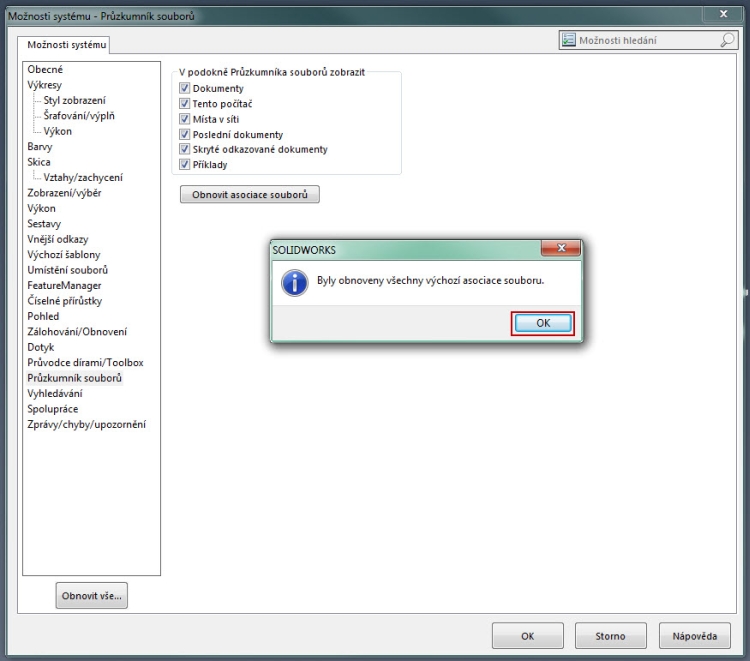This screenshot has height=661, width=750.
Task: Click OK in the SOLIDWORKS message dialog
Action: pyautogui.click(x=543, y=323)
